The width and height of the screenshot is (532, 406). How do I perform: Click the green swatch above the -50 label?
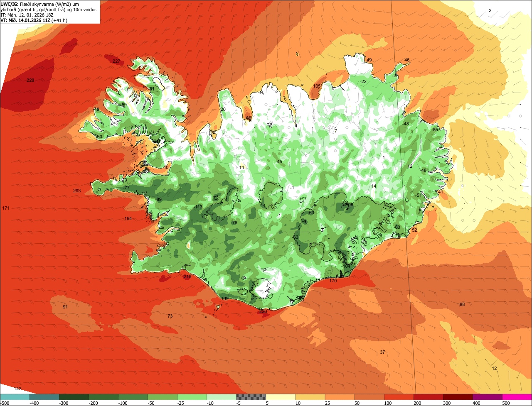[x=162, y=397]
